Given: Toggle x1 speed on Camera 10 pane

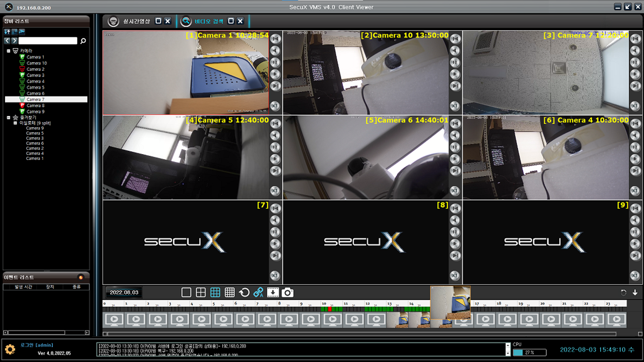Looking at the screenshot, I should click(x=455, y=106).
